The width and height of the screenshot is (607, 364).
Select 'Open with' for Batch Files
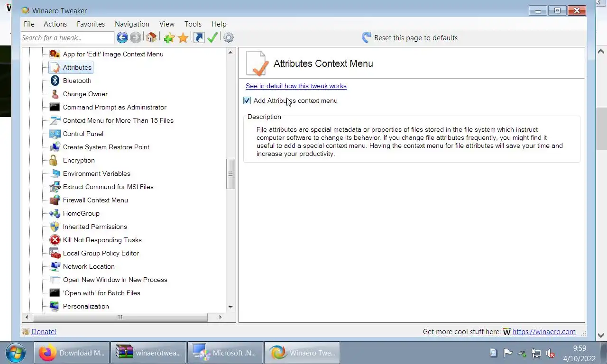click(x=101, y=293)
